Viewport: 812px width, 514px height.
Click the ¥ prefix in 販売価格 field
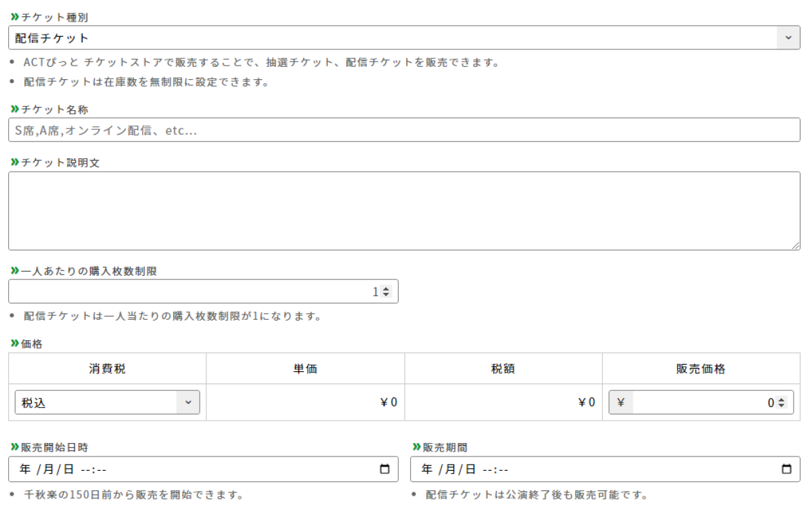621,402
